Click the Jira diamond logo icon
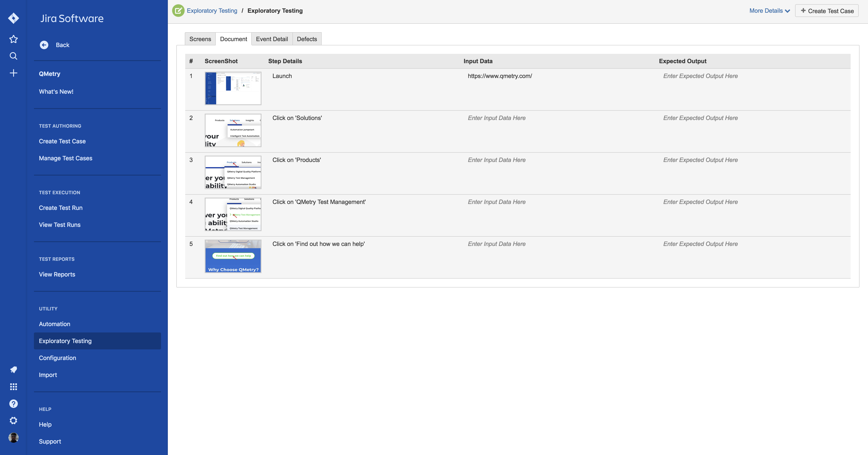This screenshot has width=868, height=455. (x=14, y=18)
